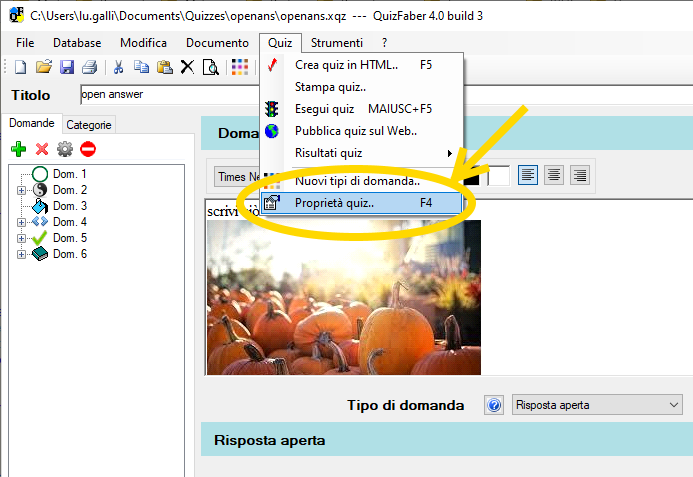
Task: Pick the white color swatch in the format bar
Action: point(498,175)
